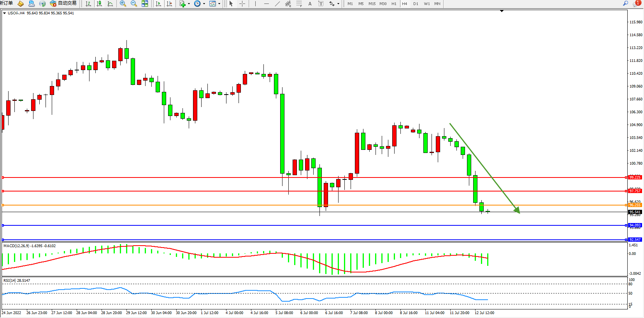Switch to the D1 timeframe

416,4
